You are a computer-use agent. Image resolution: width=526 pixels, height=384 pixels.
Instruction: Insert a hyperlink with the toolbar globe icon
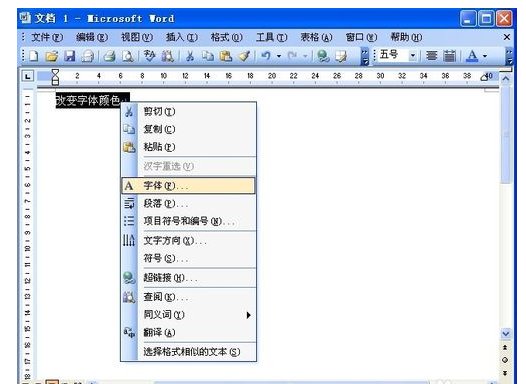pyautogui.click(x=323, y=56)
